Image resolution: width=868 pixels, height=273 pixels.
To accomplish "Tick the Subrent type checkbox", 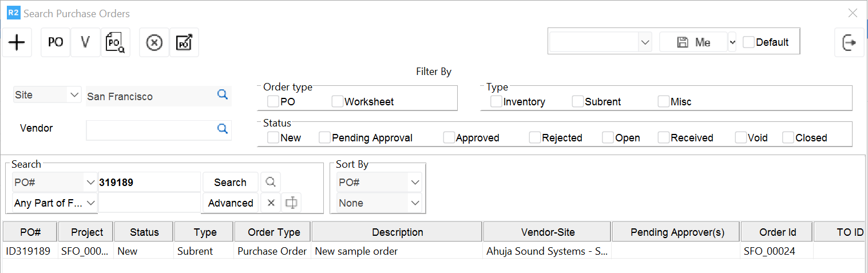I will pyautogui.click(x=578, y=102).
